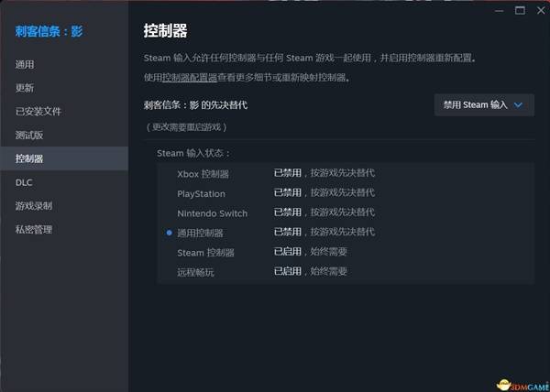Open the 通用 settings section
The width and height of the screenshot is (550, 392).
(64, 64)
